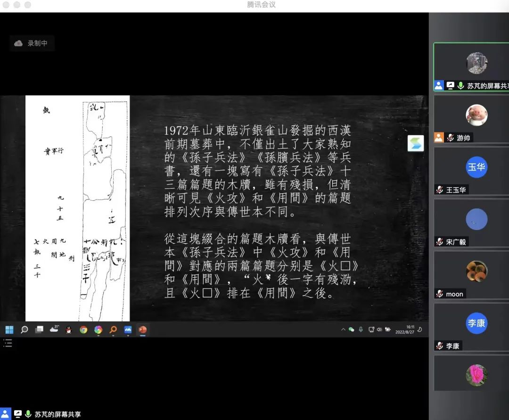
Task: Open the QQ penguin app in taskbar
Action: point(69,329)
